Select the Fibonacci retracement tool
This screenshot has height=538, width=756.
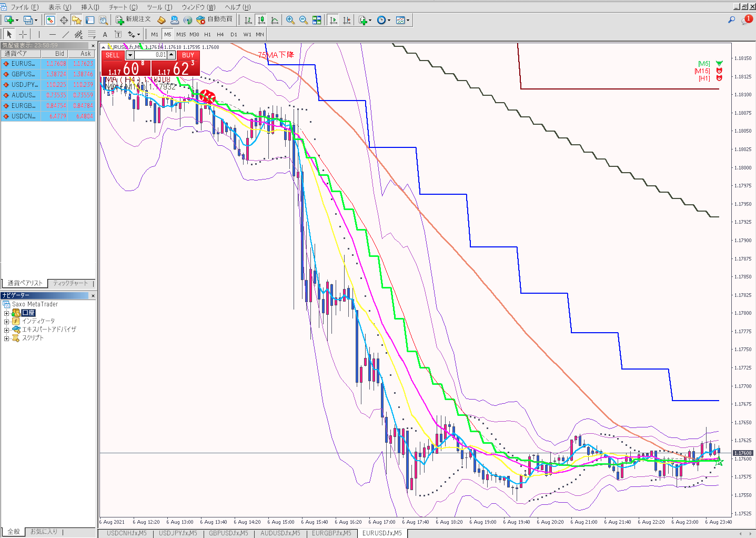tap(92, 34)
